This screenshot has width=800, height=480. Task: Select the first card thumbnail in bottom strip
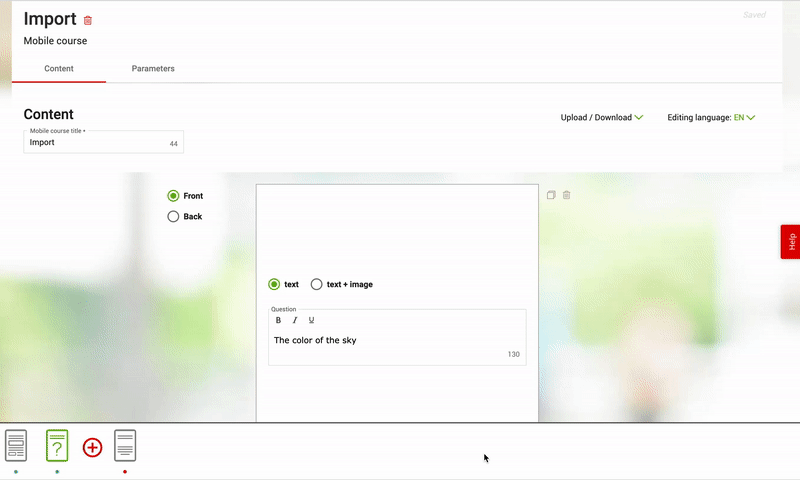pyautogui.click(x=16, y=445)
